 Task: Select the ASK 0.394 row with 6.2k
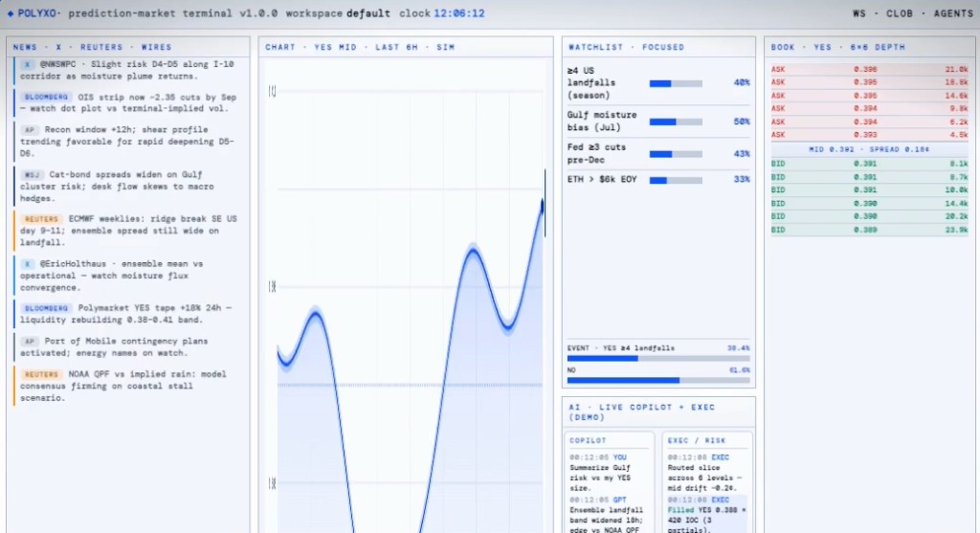pos(869,122)
